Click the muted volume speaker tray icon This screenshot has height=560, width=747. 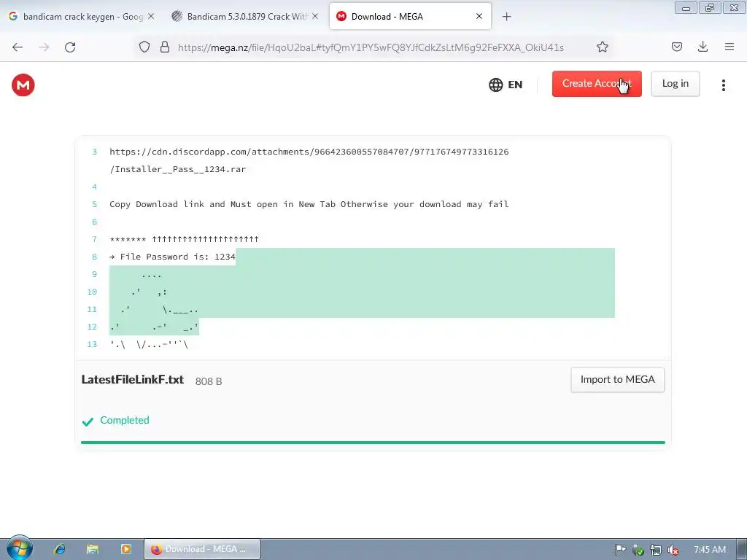[x=673, y=550]
